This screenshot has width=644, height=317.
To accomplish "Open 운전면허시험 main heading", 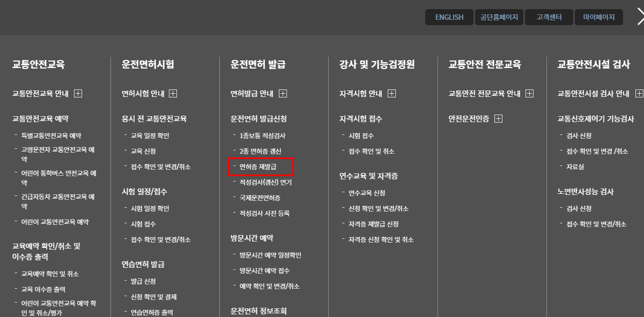I will (x=147, y=65).
